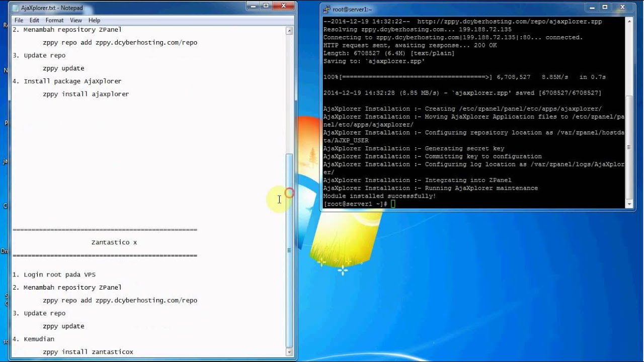Image resolution: width=644 pixels, height=362 pixels.
Task: Open the Help menu in Notepad
Action: [94, 20]
